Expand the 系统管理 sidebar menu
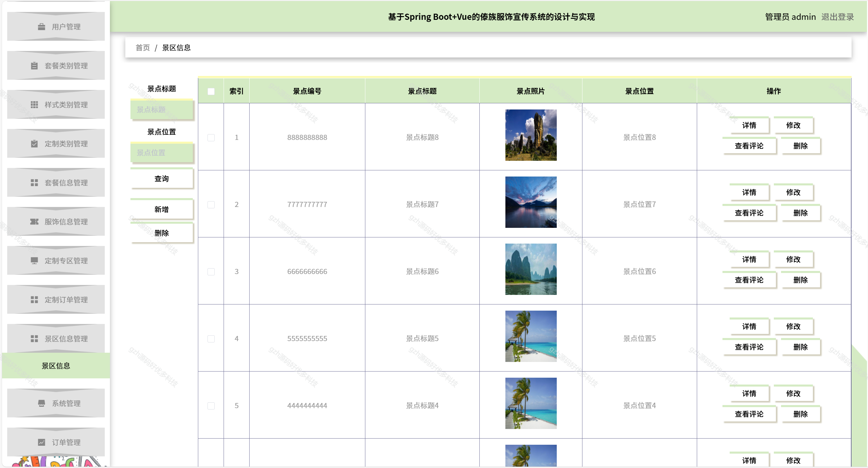Viewport: 868px width, 468px height. click(x=56, y=403)
